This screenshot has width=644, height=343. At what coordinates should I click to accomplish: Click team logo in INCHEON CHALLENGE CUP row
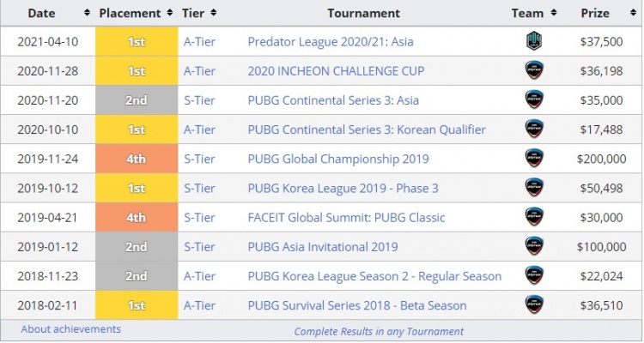(533, 70)
